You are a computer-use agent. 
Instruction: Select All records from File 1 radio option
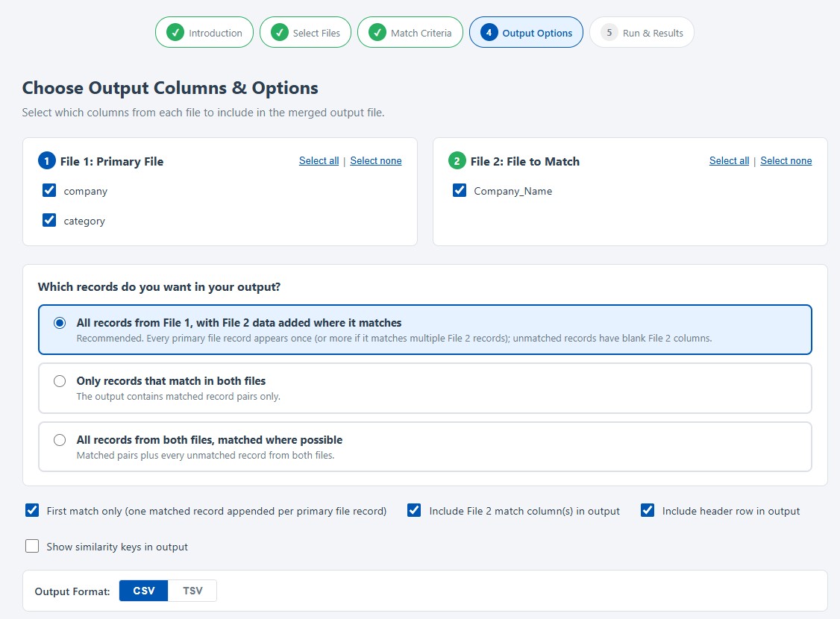(x=60, y=323)
